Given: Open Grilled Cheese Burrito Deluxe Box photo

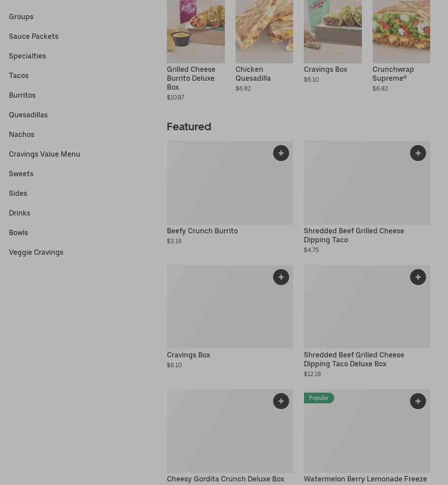Looking at the screenshot, I should (x=195, y=31).
